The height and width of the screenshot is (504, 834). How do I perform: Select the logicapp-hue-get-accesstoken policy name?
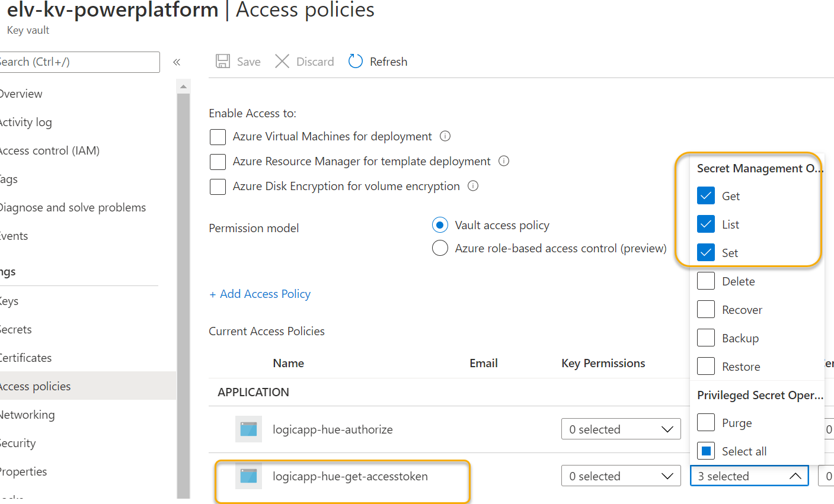pos(350,476)
